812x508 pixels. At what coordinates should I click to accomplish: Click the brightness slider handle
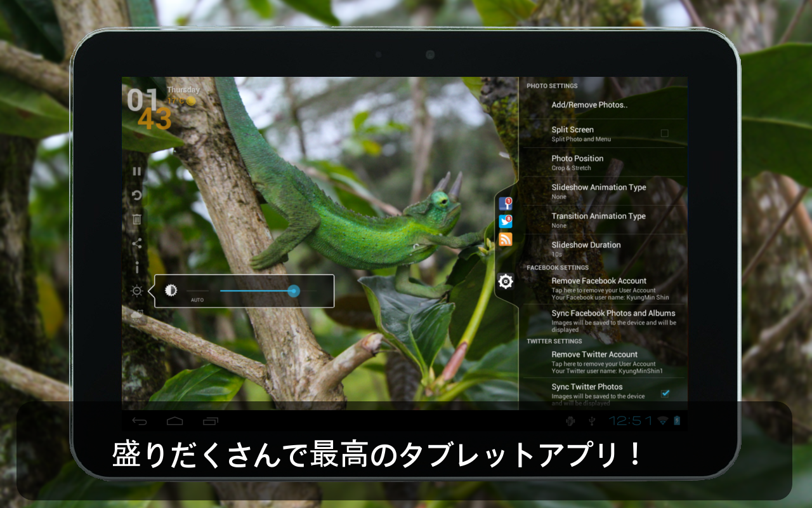click(x=293, y=291)
